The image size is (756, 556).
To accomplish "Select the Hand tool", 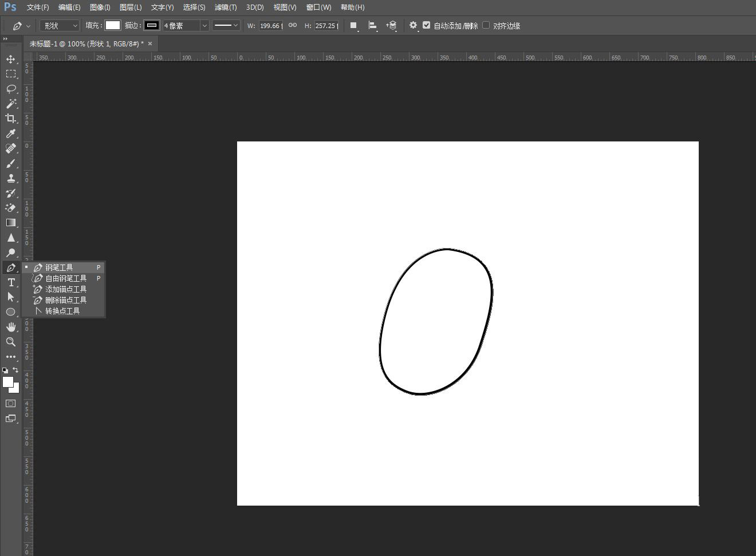I will (x=10, y=327).
